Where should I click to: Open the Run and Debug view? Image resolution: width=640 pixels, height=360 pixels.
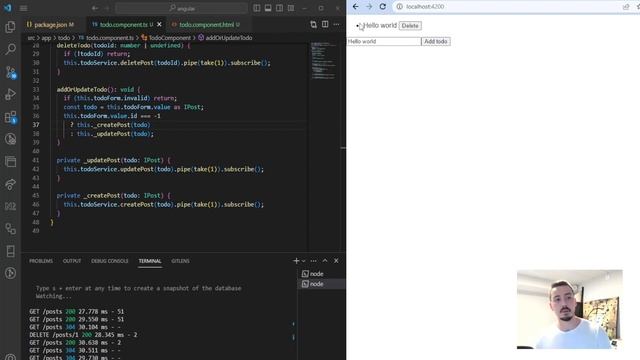(x=11, y=95)
